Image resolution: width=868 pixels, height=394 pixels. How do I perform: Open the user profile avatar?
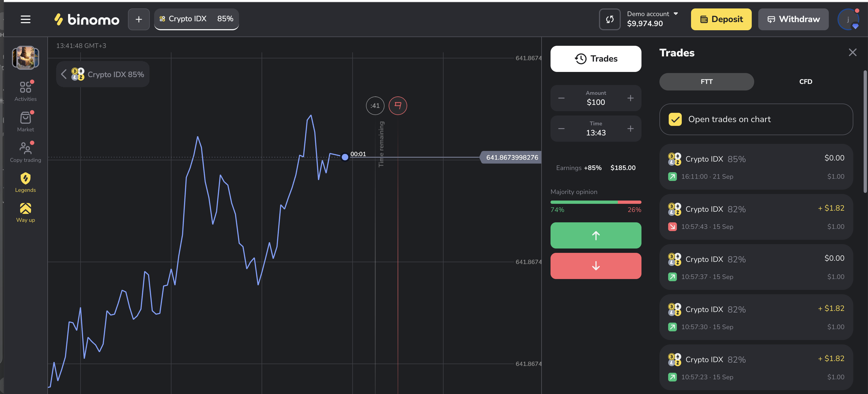(x=848, y=19)
